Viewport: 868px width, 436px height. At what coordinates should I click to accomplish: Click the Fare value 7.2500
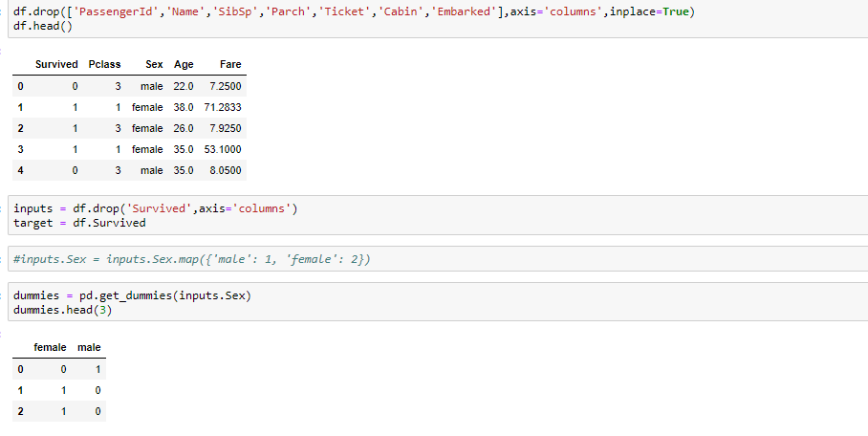(x=226, y=86)
